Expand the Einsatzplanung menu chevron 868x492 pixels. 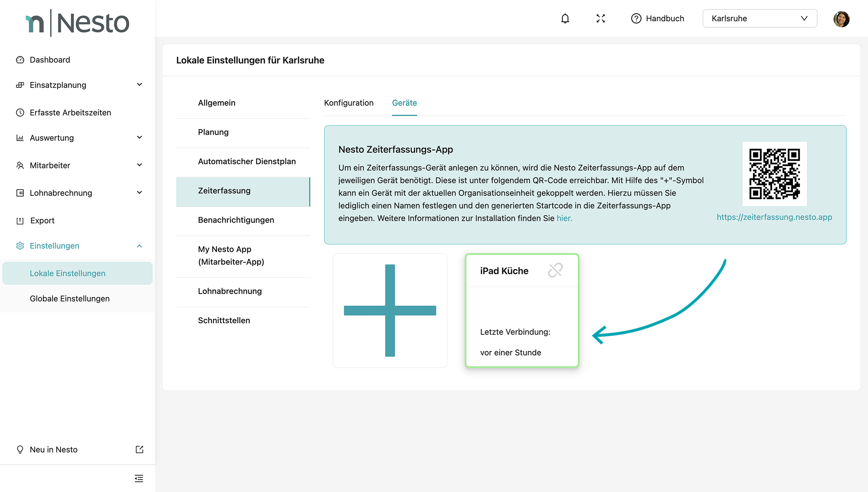pos(139,85)
